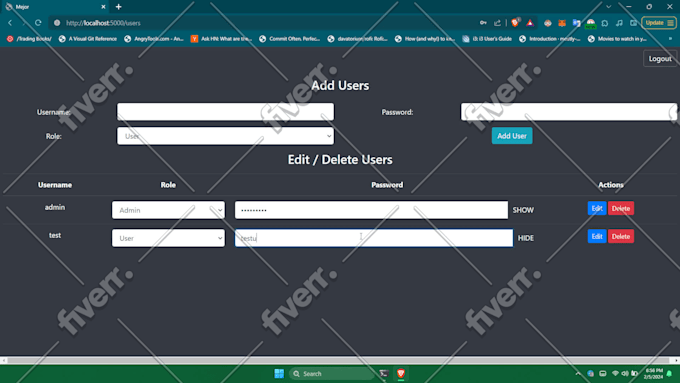Open the terminal icon in taskbar
Image resolution: width=680 pixels, height=383 pixels.
tap(384, 373)
